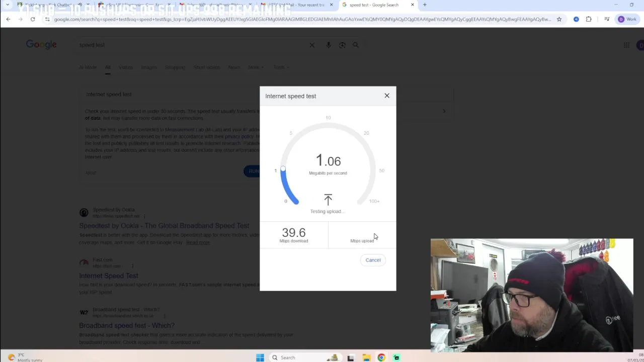644x362 pixels.
Task: Click the magnifier search icon
Action: click(356, 45)
